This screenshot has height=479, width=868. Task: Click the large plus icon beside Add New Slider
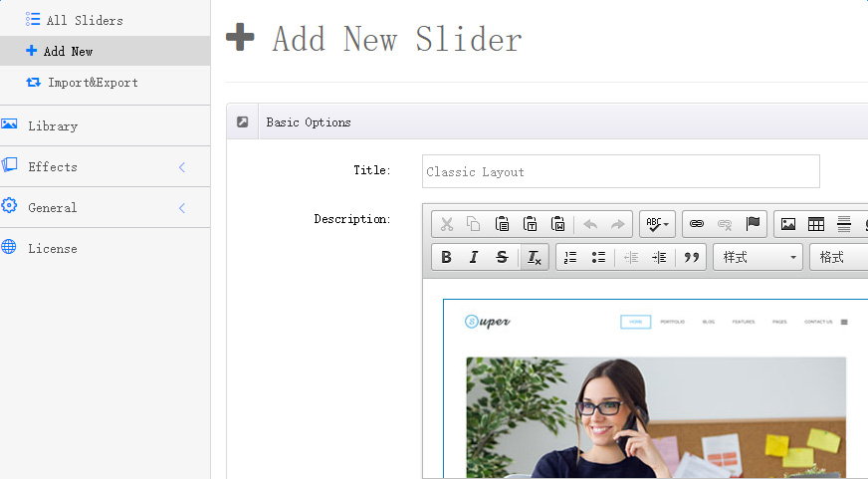(x=240, y=37)
